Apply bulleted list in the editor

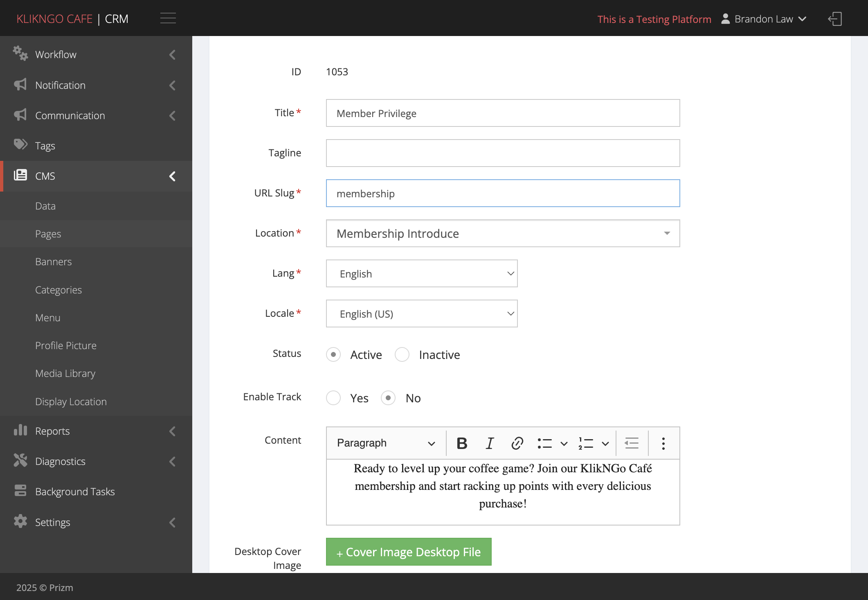[x=544, y=443]
